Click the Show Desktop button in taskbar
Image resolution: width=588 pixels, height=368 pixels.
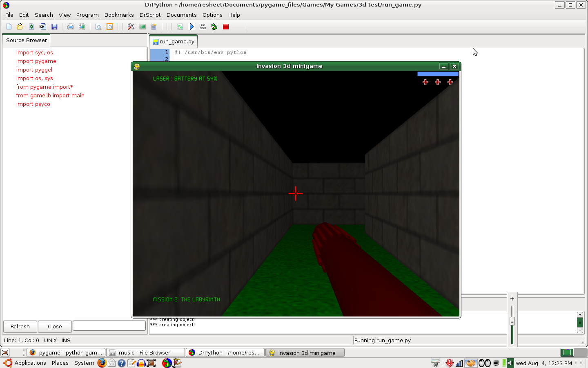click(5, 352)
